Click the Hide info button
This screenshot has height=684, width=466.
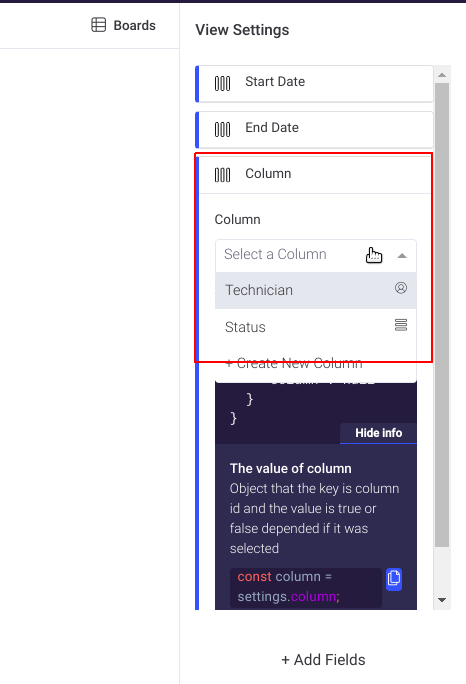click(x=378, y=433)
